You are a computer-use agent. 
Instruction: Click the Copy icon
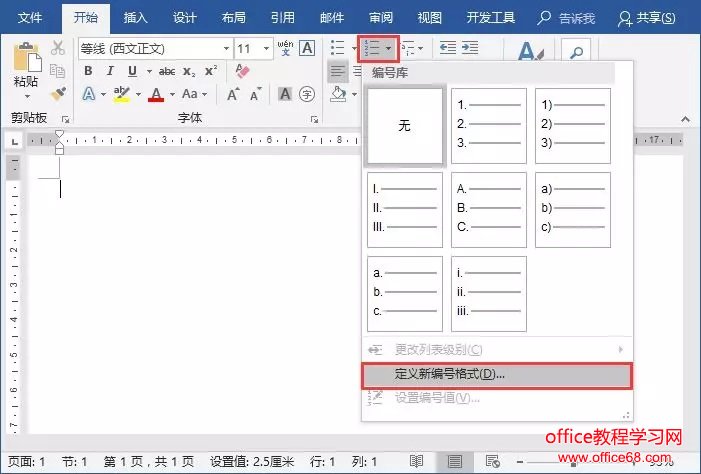(57, 71)
